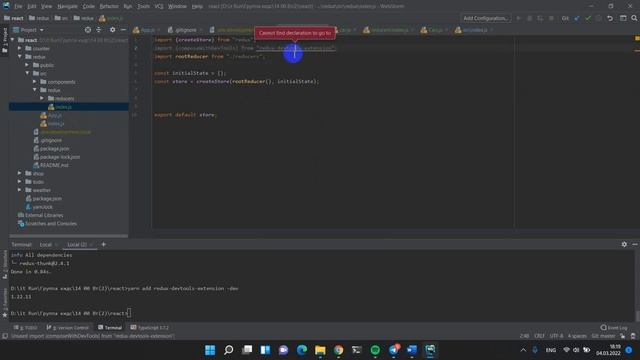
Task: Open the Version Control tool window tab
Action: pyautogui.click(x=68, y=328)
